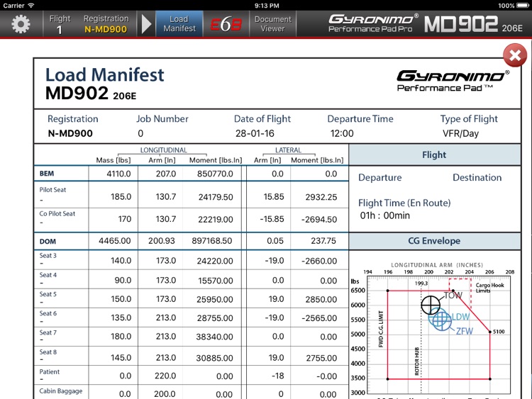Select the Load Manifest tab
Image resolution: width=532 pixels, height=399 pixels.
[x=179, y=23]
